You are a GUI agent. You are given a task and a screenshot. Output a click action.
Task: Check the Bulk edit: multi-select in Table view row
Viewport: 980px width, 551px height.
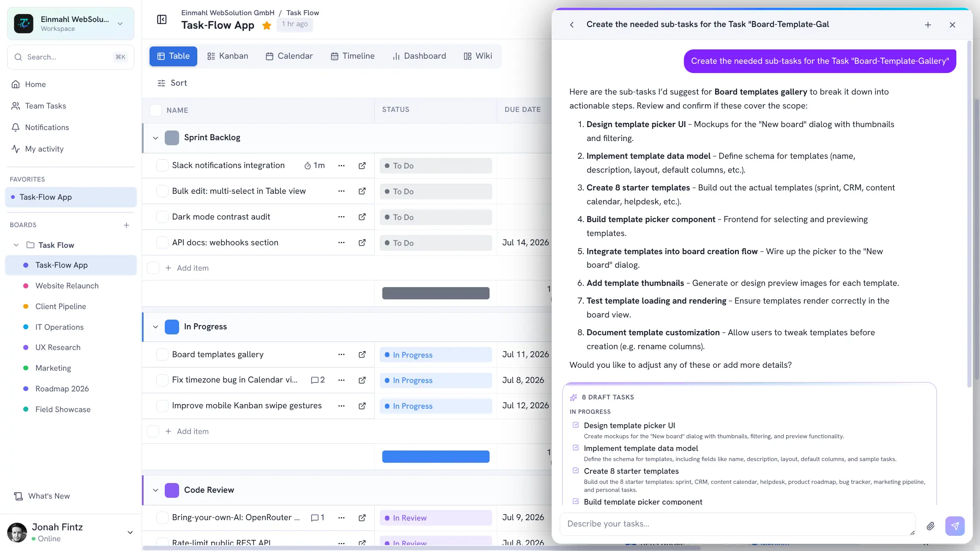[162, 191]
